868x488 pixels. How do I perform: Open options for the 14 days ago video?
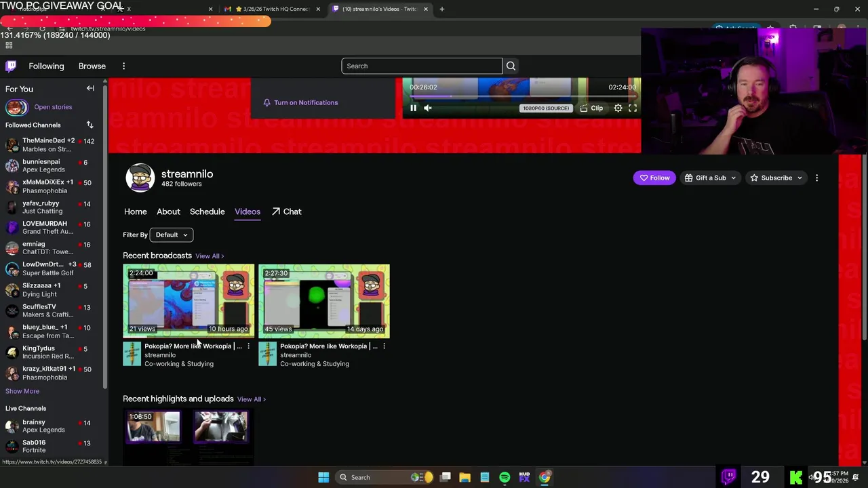pos(384,346)
